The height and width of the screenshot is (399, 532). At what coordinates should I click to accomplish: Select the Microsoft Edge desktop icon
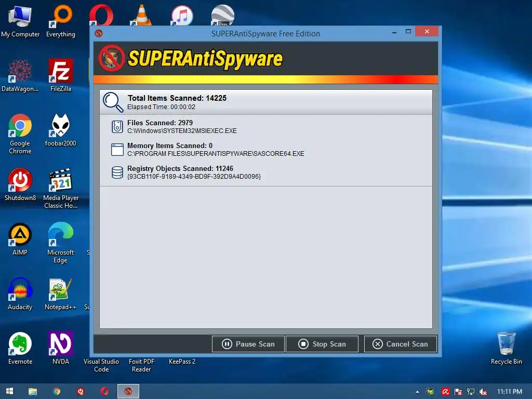point(61,243)
